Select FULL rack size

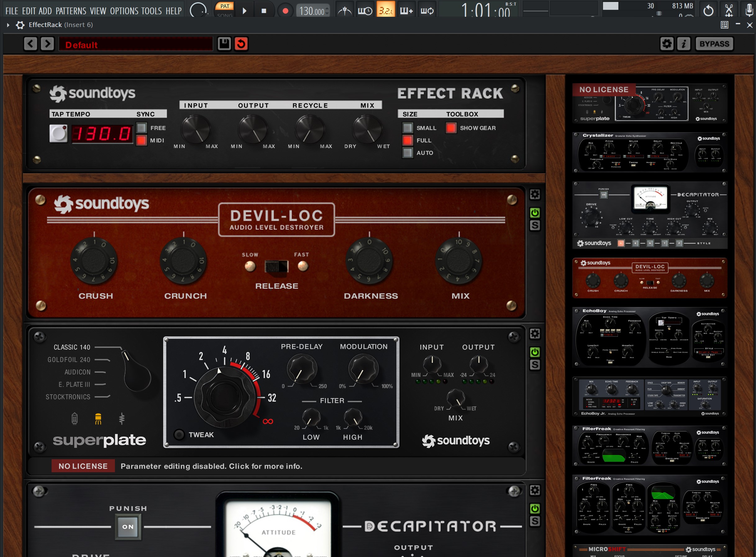tap(407, 140)
